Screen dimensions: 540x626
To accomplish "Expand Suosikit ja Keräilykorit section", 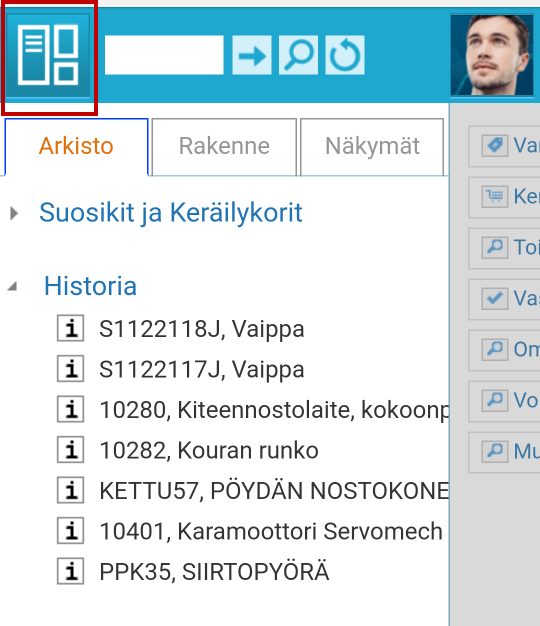I will 14,213.
